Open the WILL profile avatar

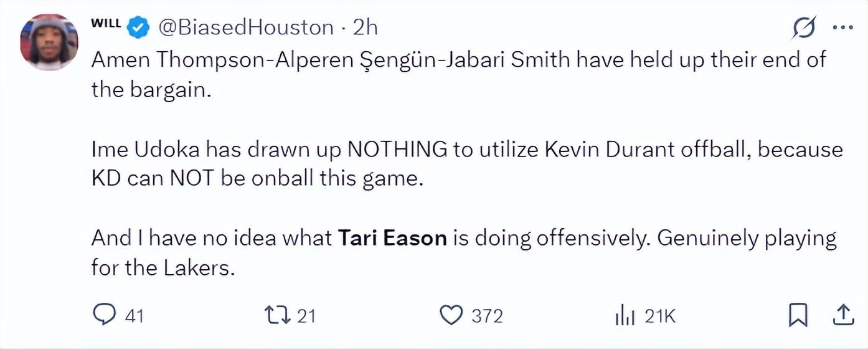(x=49, y=42)
